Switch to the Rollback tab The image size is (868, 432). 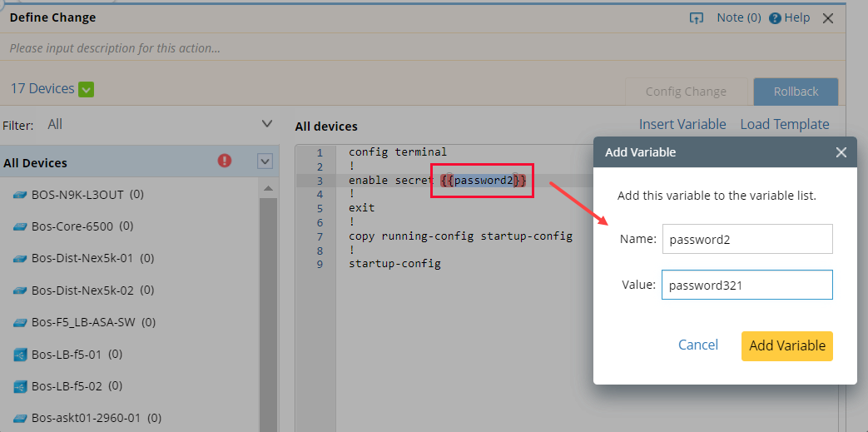click(796, 92)
